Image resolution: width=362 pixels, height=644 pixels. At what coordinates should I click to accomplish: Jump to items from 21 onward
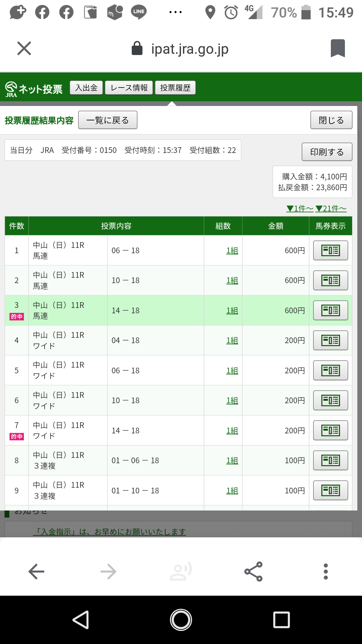[x=331, y=209]
